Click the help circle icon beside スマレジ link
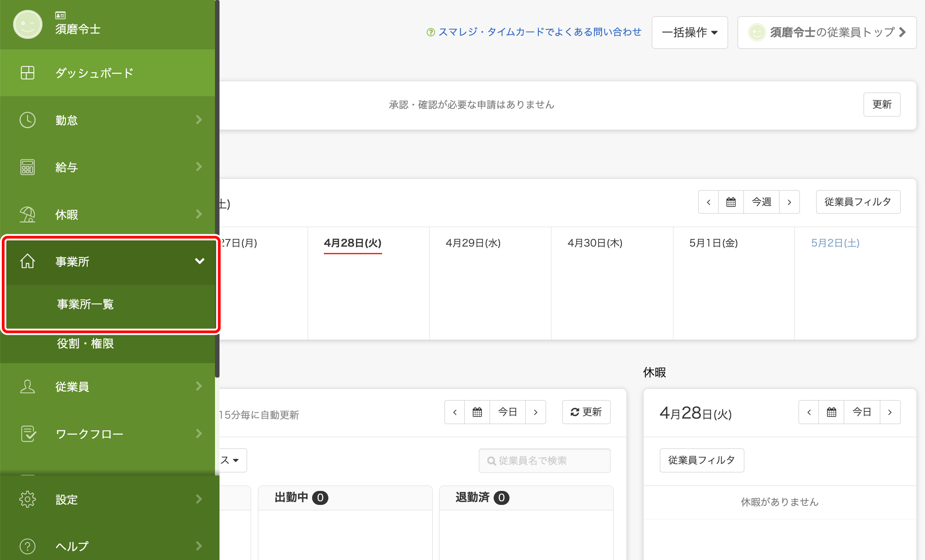 coord(431,32)
